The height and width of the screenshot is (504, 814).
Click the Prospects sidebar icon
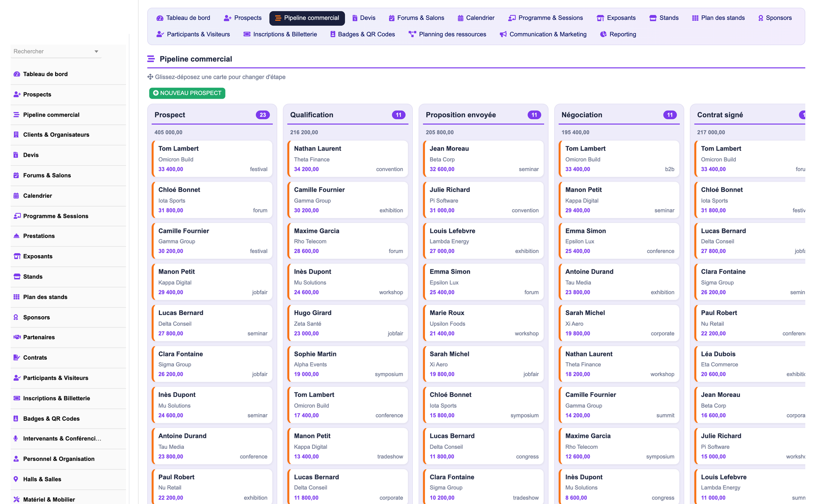(x=17, y=95)
